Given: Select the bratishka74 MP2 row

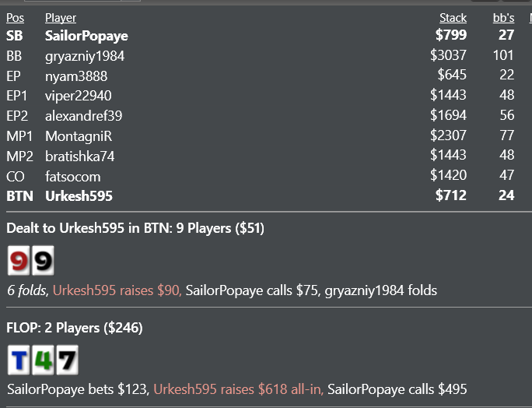Looking at the screenshot, I should pyautogui.click(x=261, y=156).
